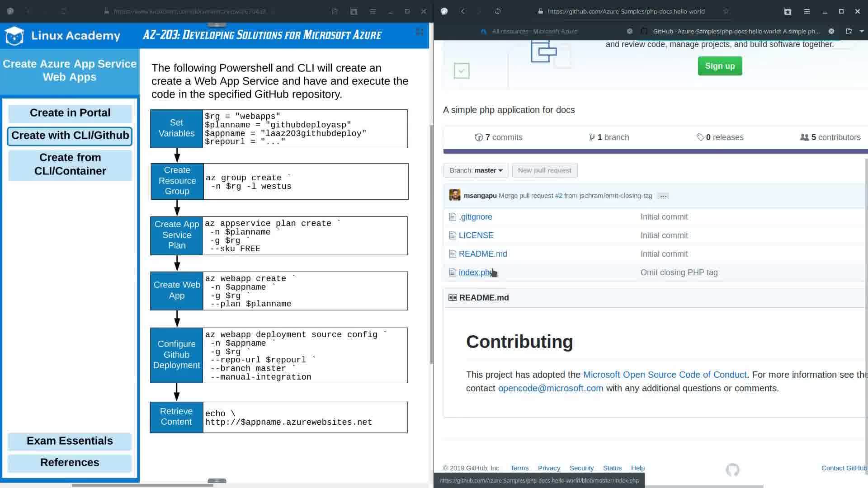View the 7 commits link
This screenshot has width=868, height=488.
point(499,137)
